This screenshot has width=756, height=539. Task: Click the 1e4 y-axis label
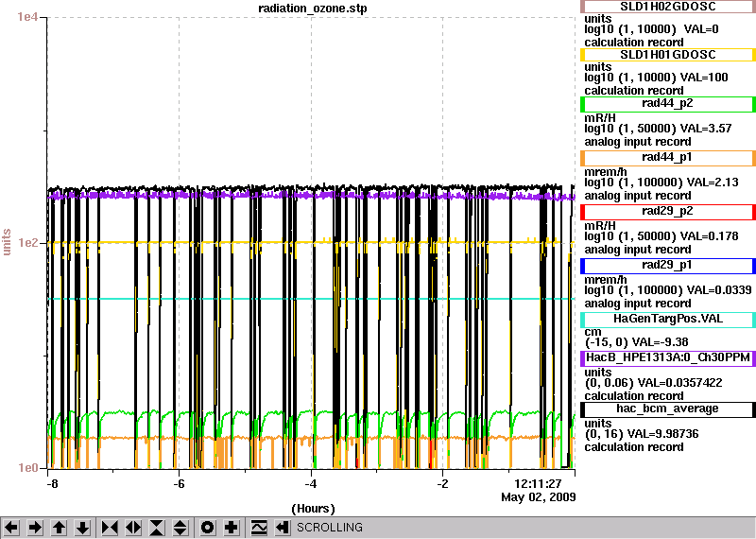click(x=26, y=17)
